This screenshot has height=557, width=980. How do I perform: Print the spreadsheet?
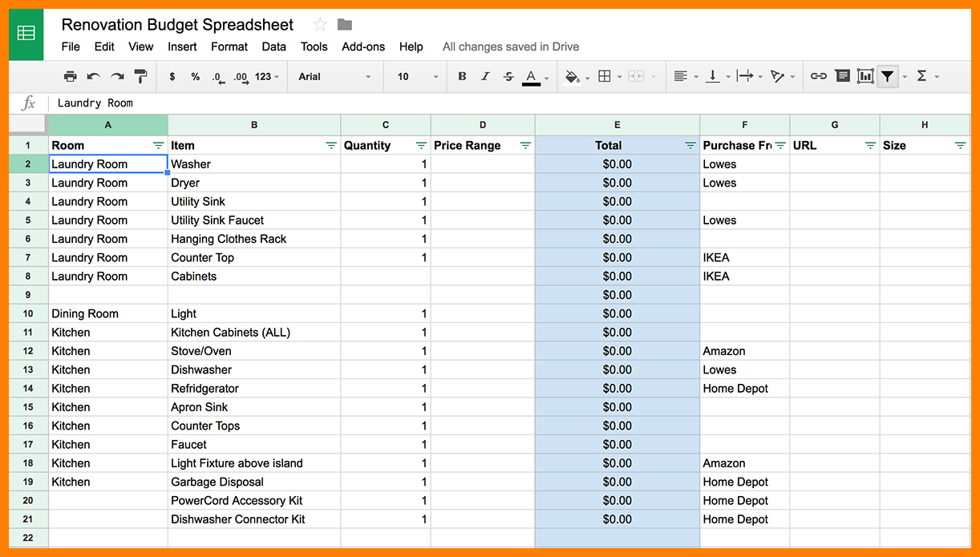[x=71, y=75]
